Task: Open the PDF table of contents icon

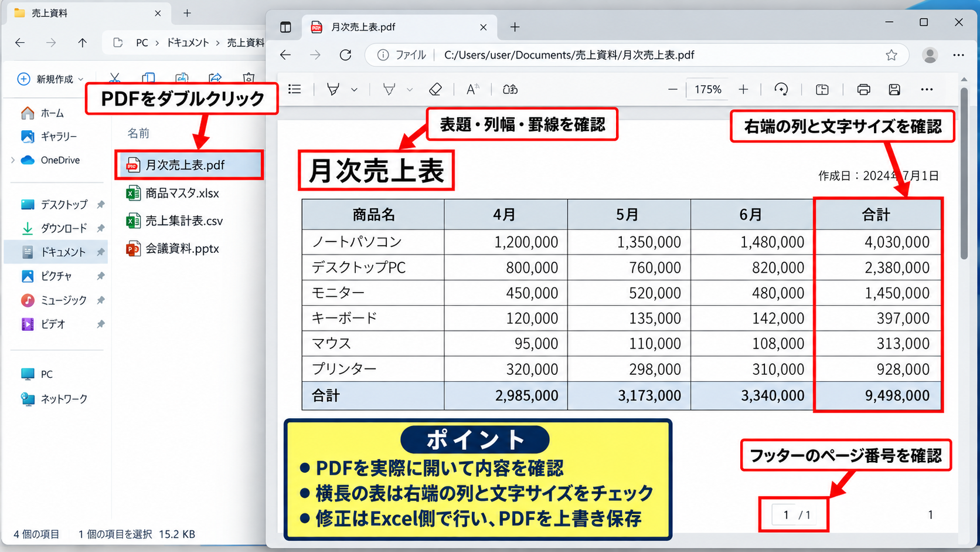Action: pos(295,89)
